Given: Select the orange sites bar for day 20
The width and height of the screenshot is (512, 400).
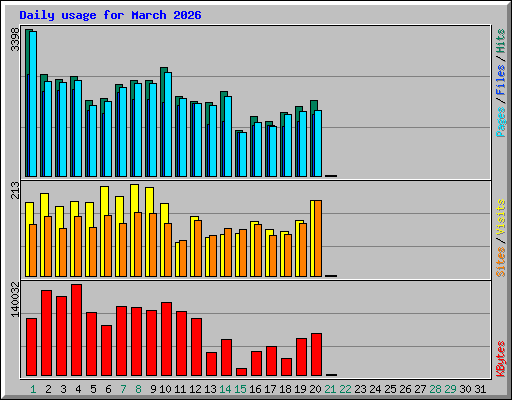Looking at the screenshot, I should 318,238.
